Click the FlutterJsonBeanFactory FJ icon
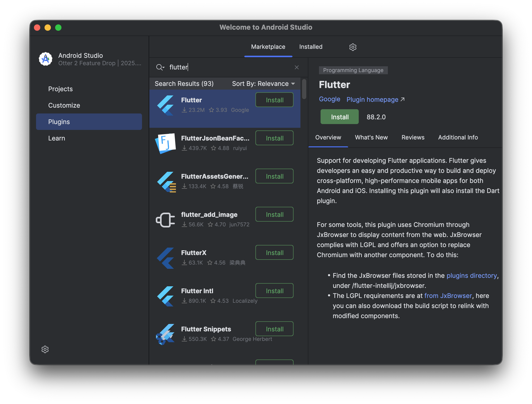This screenshot has width=532, height=404. 166,143
